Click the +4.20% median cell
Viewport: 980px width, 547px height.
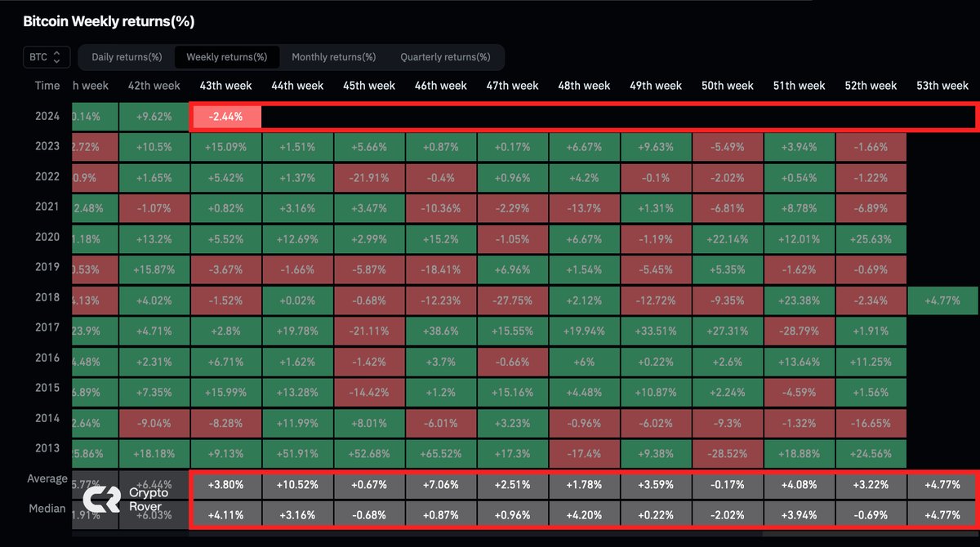(584, 515)
